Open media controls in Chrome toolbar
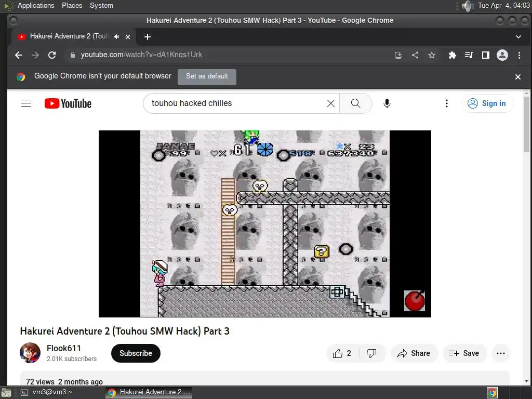The image size is (532, 399). coord(469,55)
